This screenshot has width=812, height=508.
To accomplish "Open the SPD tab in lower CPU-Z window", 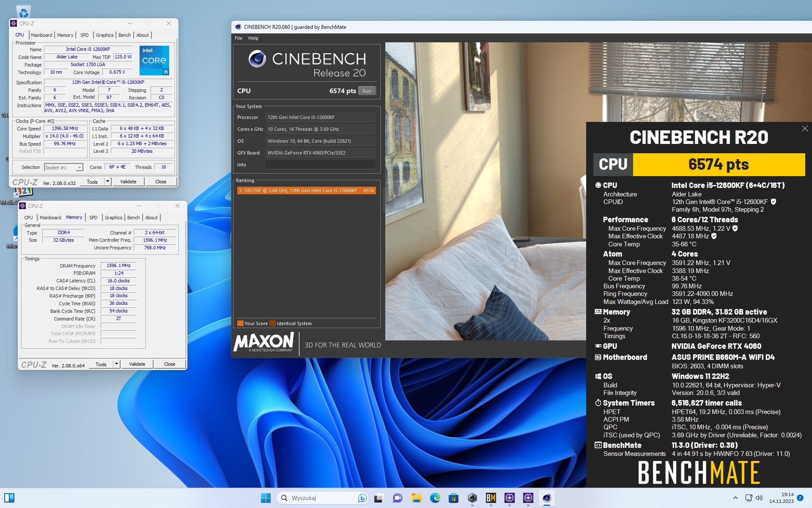I will [x=93, y=218].
